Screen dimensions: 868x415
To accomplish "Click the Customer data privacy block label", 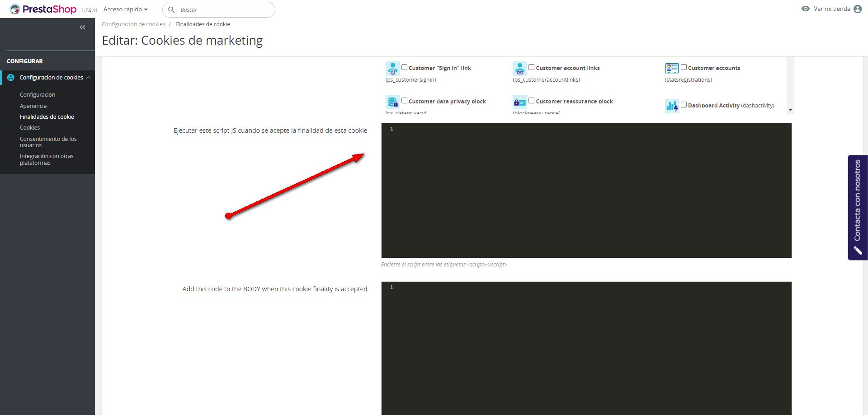I will click(447, 102).
